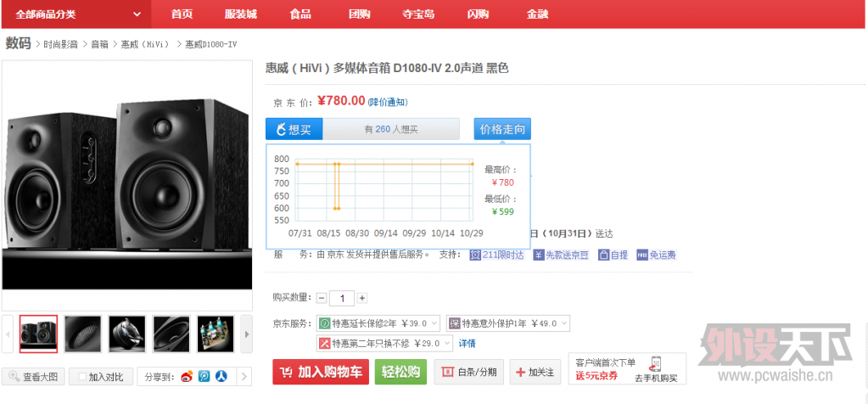
Task: Click the 数码 breadcrumb link
Action: tap(19, 44)
